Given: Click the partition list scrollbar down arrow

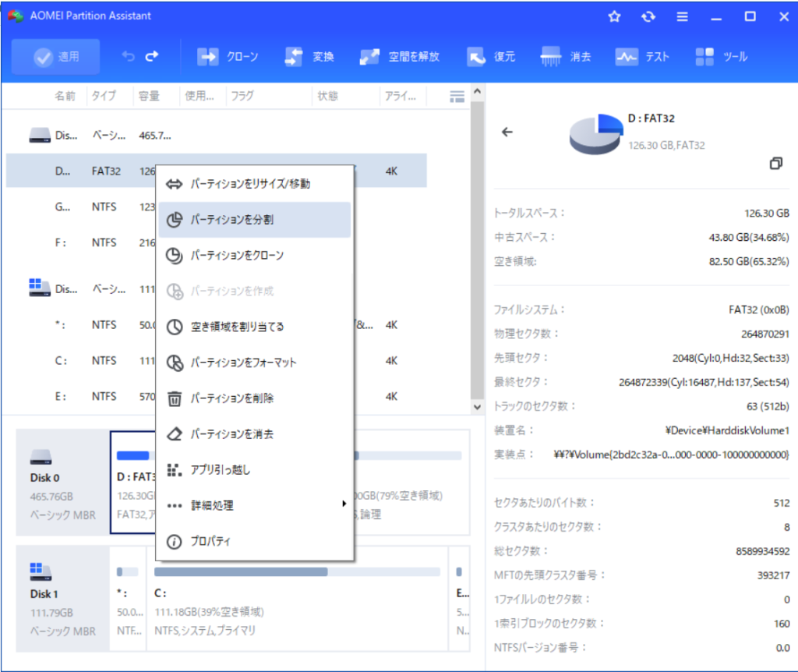Looking at the screenshot, I should [x=478, y=407].
